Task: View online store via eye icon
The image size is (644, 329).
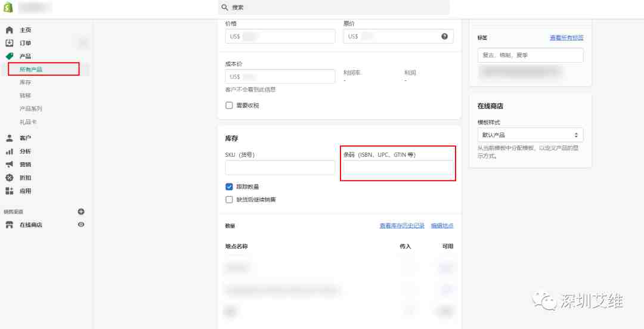Action: pos(81,225)
